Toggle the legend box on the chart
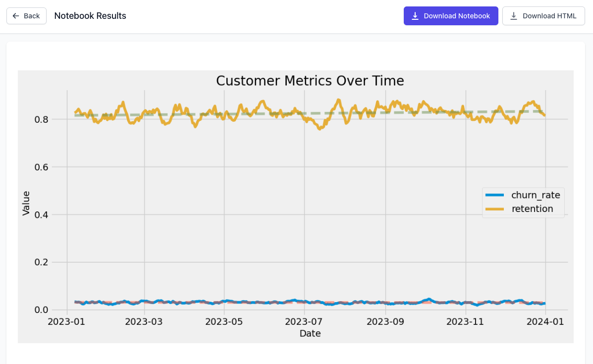The height and width of the screenshot is (364, 593). point(523,202)
